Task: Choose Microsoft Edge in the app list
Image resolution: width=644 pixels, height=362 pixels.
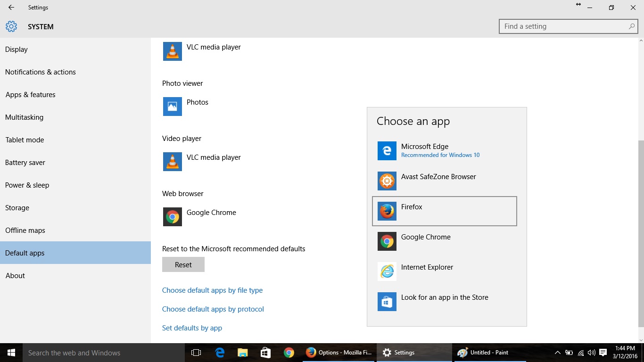Action: [x=445, y=151]
